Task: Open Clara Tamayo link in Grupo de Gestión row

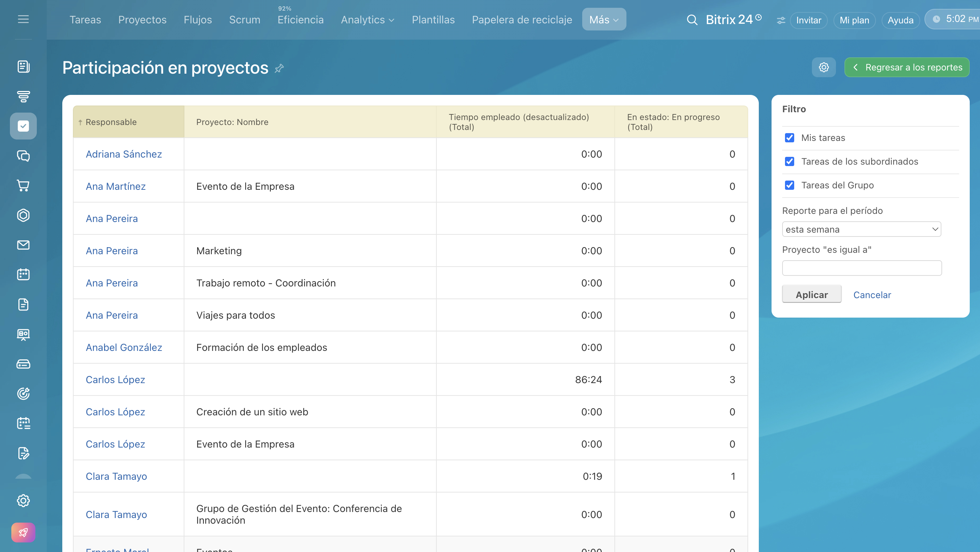Action: (116, 514)
